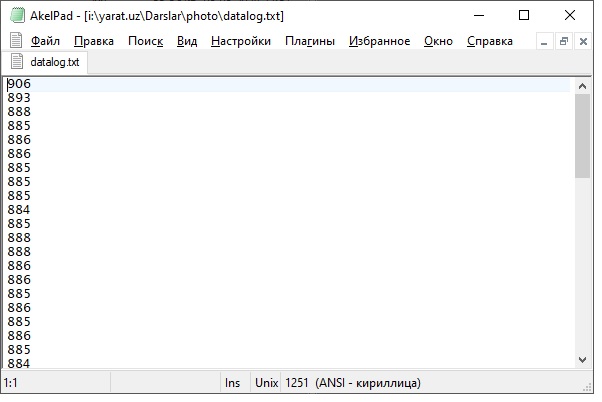Restore the inner document window (MDI)
Screen dimensions: 602x402
[x=564, y=41]
